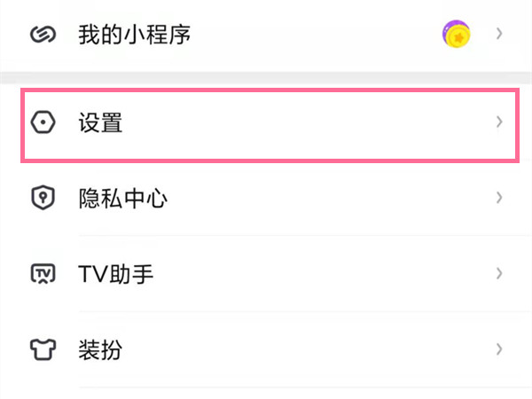The width and height of the screenshot is (532, 399).
Task: Expand the 隐私中心 chevron arrow
Action: click(500, 198)
